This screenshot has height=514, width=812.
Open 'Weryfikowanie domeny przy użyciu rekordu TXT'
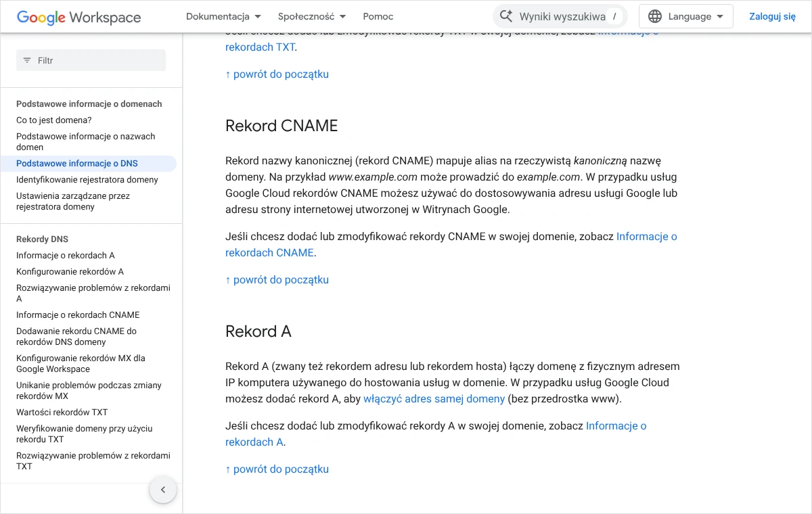click(x=85, y=434)
